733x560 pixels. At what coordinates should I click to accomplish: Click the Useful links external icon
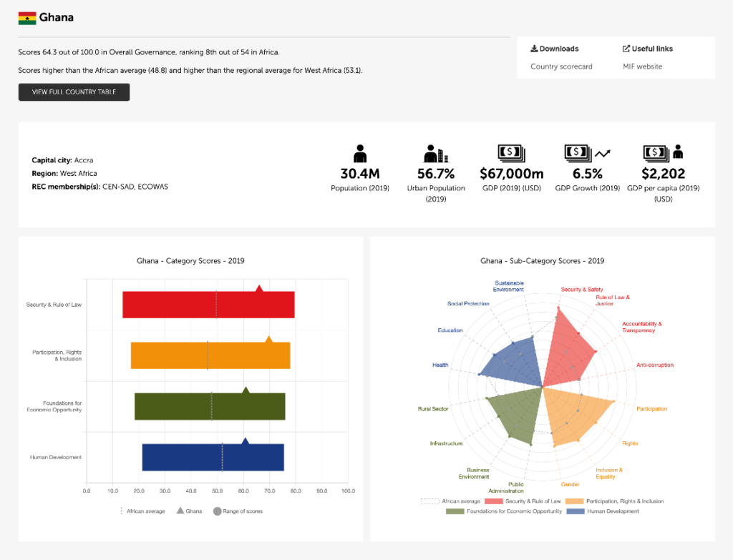pos(626,49)
